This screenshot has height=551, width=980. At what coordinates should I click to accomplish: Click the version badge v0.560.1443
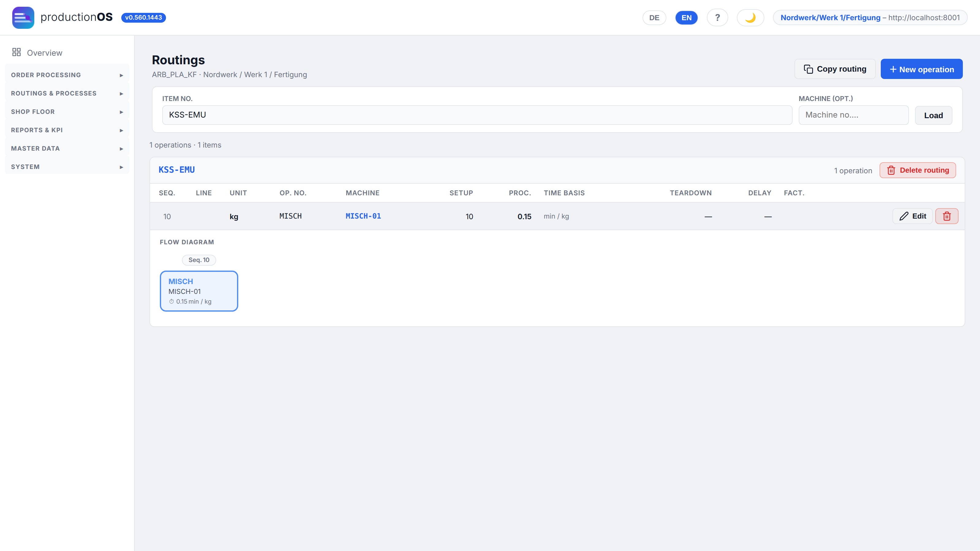coord(143,17)
